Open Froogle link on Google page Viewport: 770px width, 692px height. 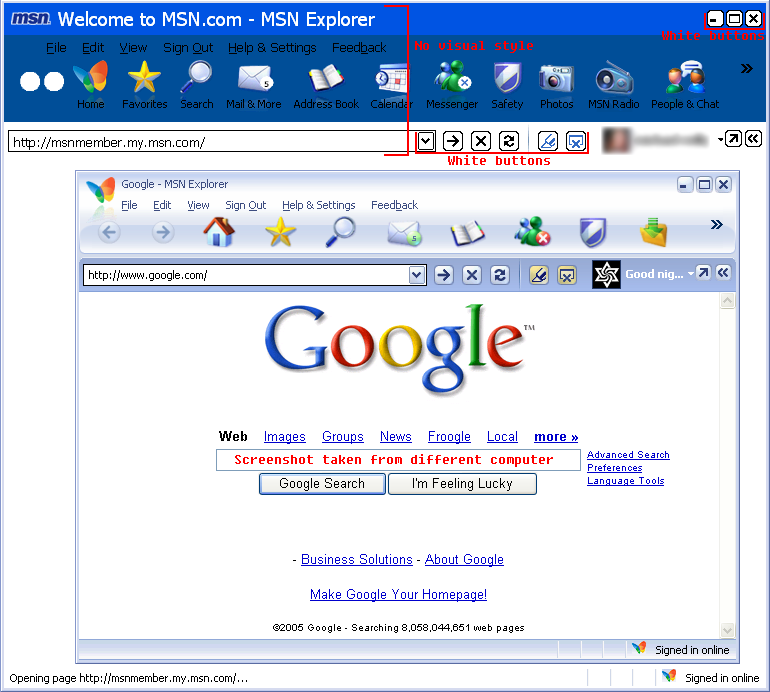coord(449,436)
